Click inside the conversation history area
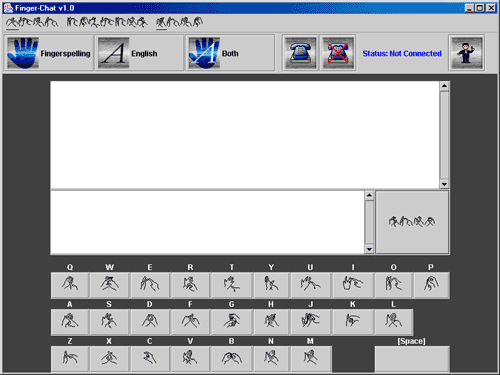This screenshot has width=500, height=375. pyautogui.click(x=245, y=135)
